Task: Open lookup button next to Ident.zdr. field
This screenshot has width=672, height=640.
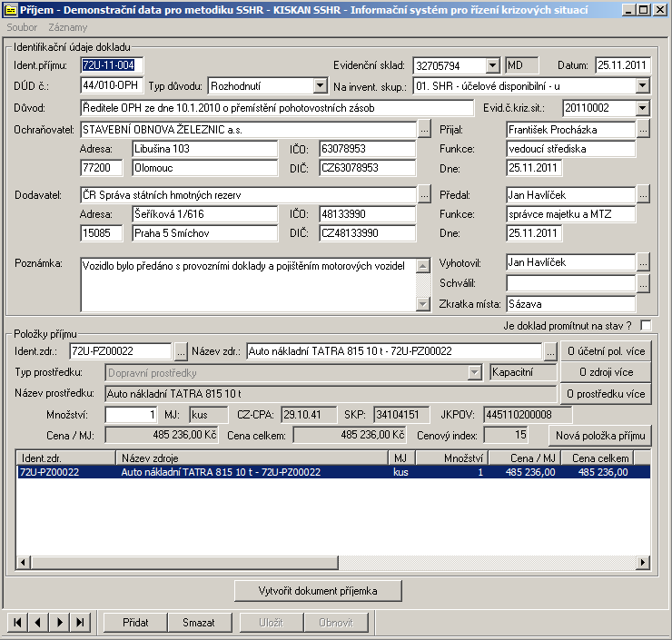Action: pyautogui.click(x=181, y=351)
